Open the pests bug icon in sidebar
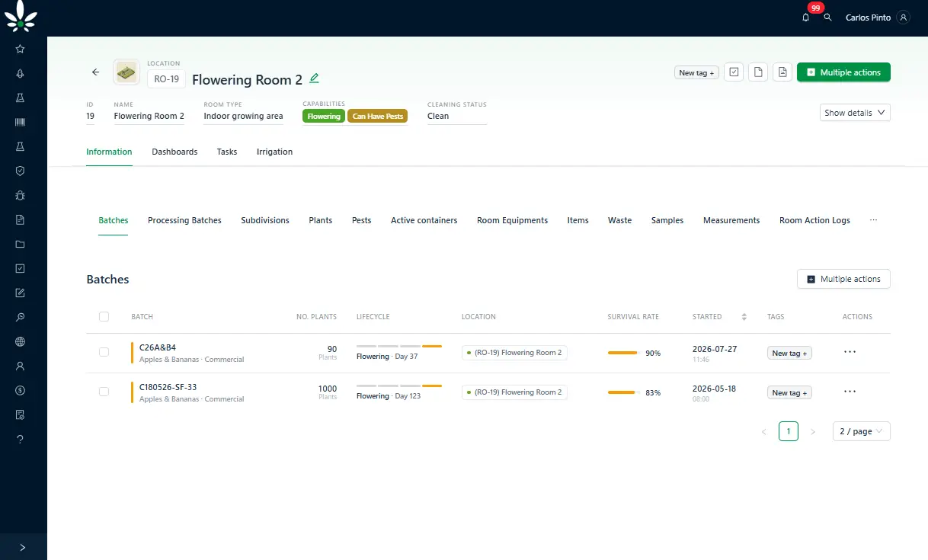The height and width of the screenshot is (560, 928). point(20,195)
